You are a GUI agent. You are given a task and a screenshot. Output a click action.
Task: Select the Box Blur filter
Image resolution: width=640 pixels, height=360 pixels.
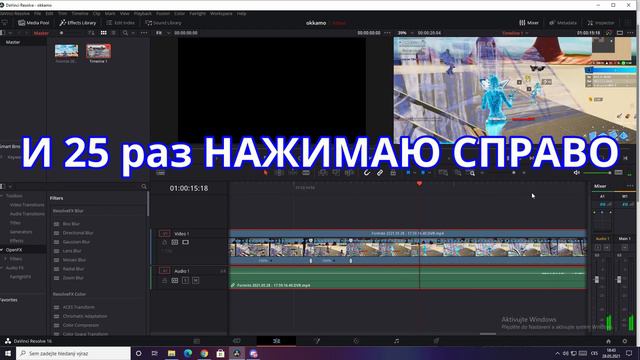(x=71, y=224)
